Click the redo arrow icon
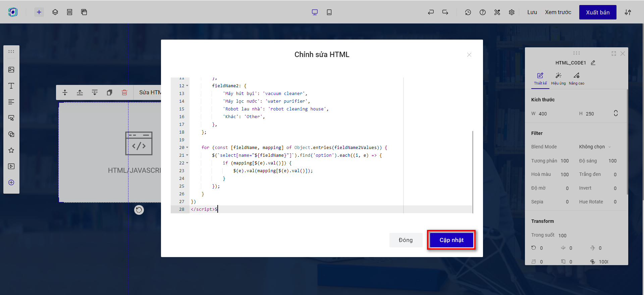The width and height of the screenshot is (644, 295). click(445, 12)
